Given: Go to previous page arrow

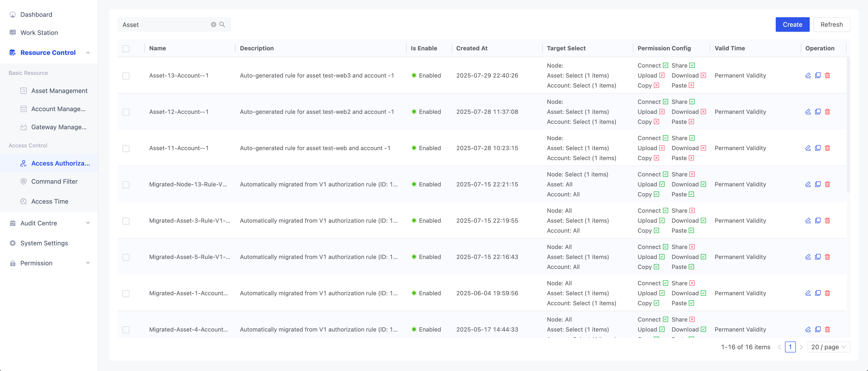Looking at the screenshot, I should point(779,347).
